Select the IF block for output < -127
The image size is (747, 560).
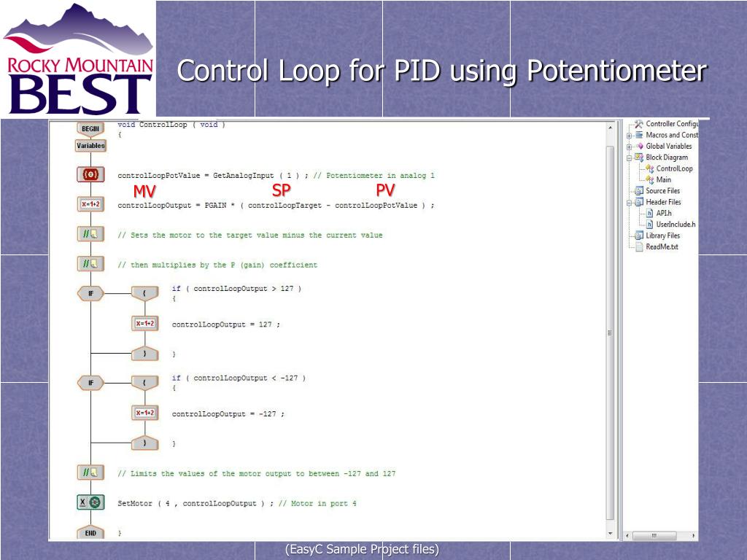click(90, 383)
